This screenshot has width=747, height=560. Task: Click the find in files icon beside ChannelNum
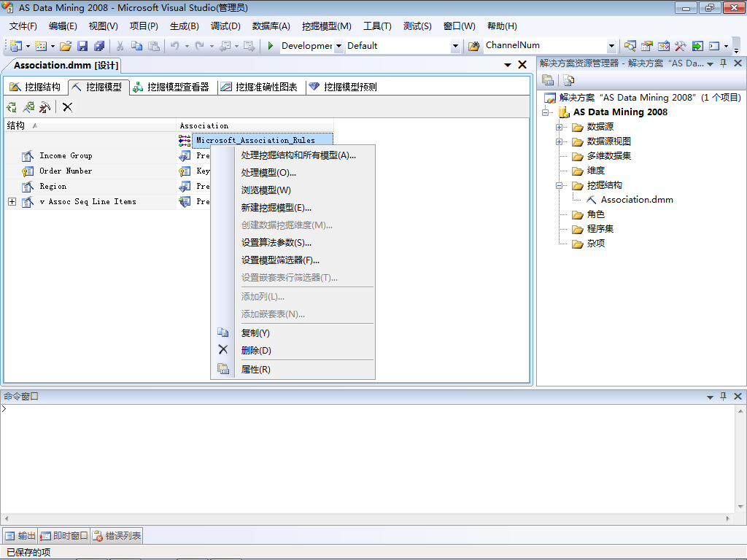(473, 46)
